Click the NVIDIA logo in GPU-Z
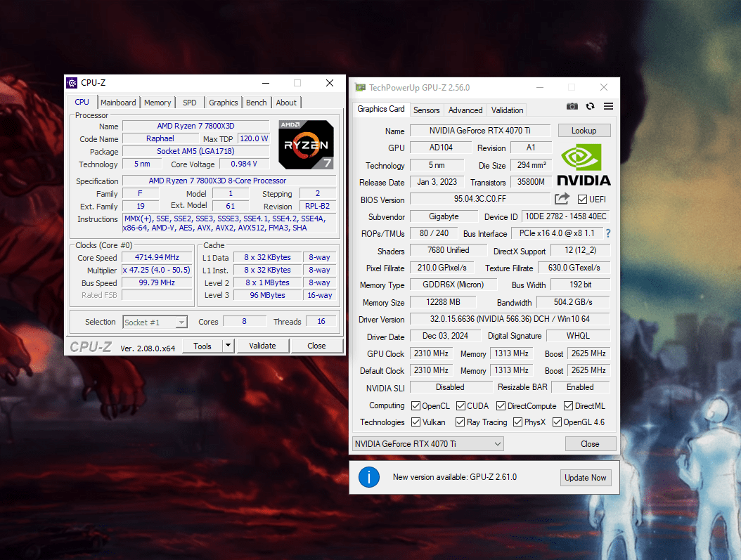Viewport: 741px width, 560px height. [584, 164]
